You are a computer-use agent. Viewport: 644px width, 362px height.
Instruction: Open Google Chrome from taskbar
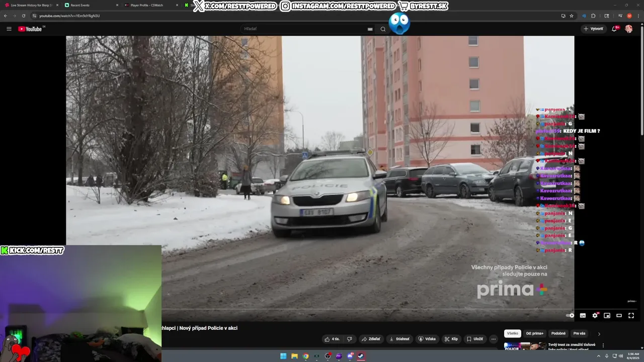coord(305,356)
